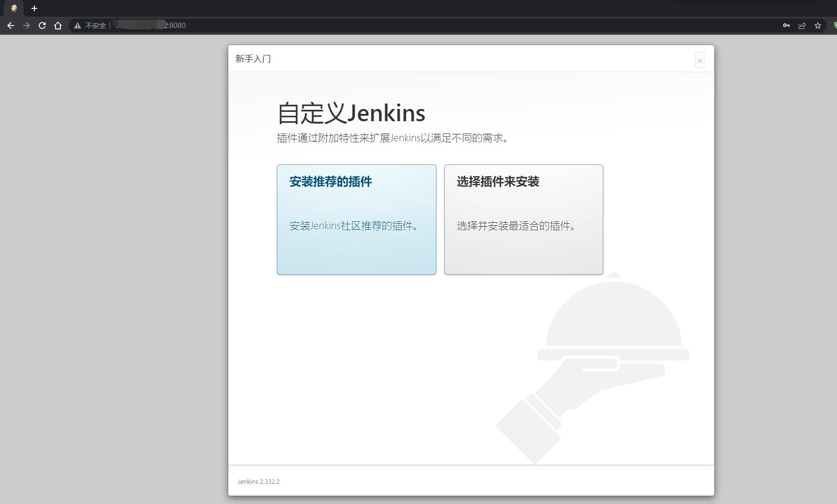Viewport: 837px width, 504px height.
Task: Click the not-secure warning triangle icon
Action: tap(78, 26)
